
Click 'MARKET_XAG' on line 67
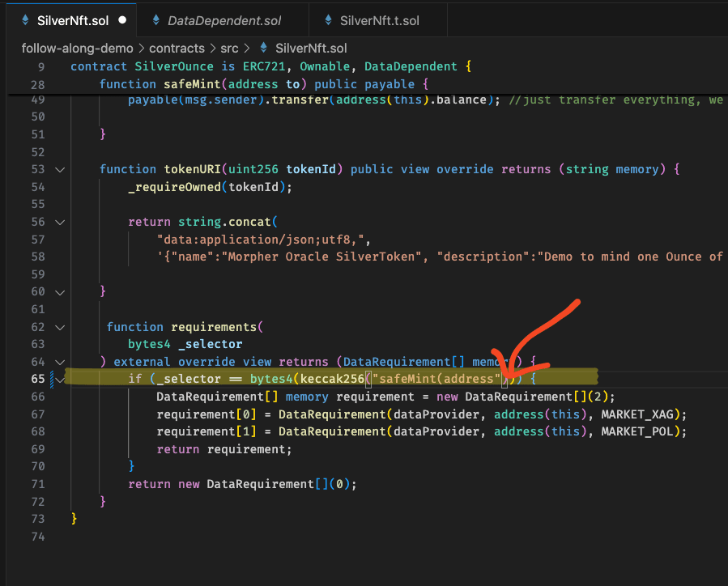tap(637, 414)
